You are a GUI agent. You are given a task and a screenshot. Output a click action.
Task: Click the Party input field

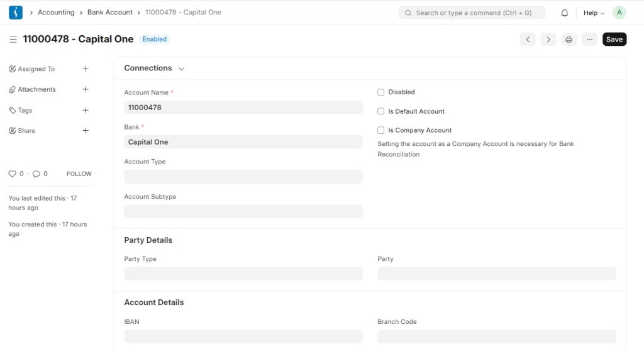pyautogui.click(x=497, y=274)
